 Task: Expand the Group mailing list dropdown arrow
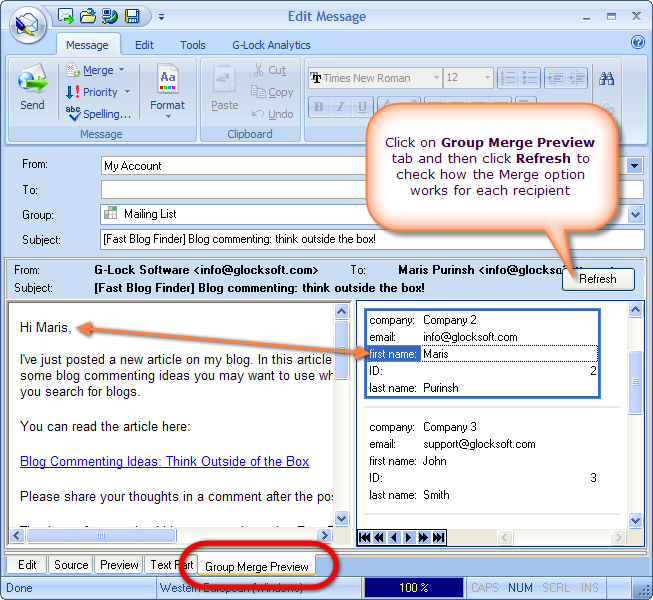(x=635, y=215)
